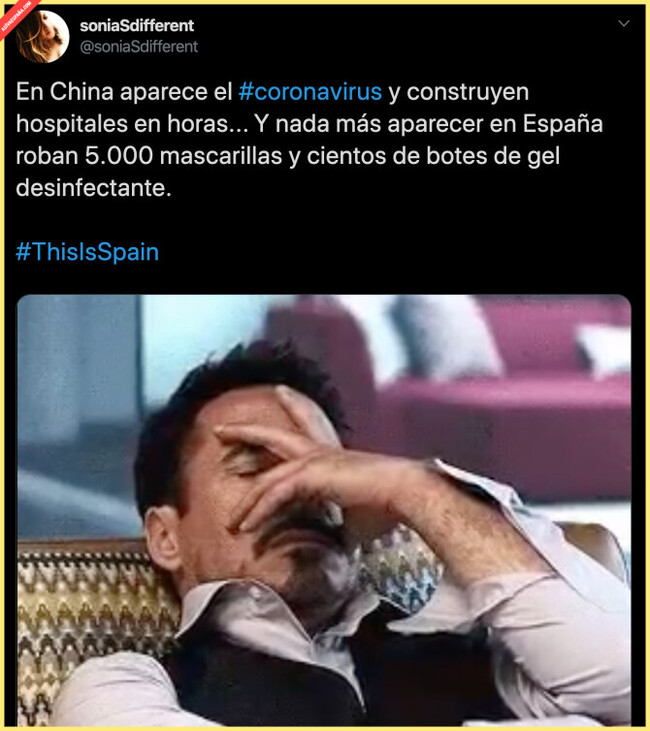Click the patterned cushion in the GIF
The width and height of the screenshot is (650, 731).
[x=93, y=615]
